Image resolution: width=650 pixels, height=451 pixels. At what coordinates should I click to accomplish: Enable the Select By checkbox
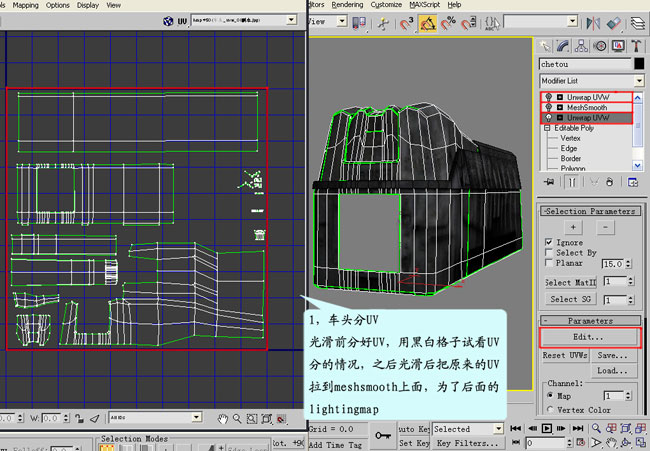point(549,252)
